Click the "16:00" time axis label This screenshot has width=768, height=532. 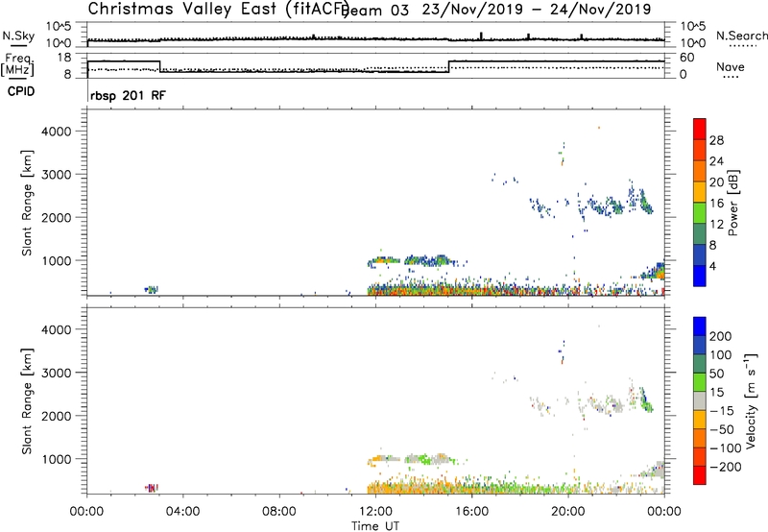pyautogui.click(x=471, y=512)
